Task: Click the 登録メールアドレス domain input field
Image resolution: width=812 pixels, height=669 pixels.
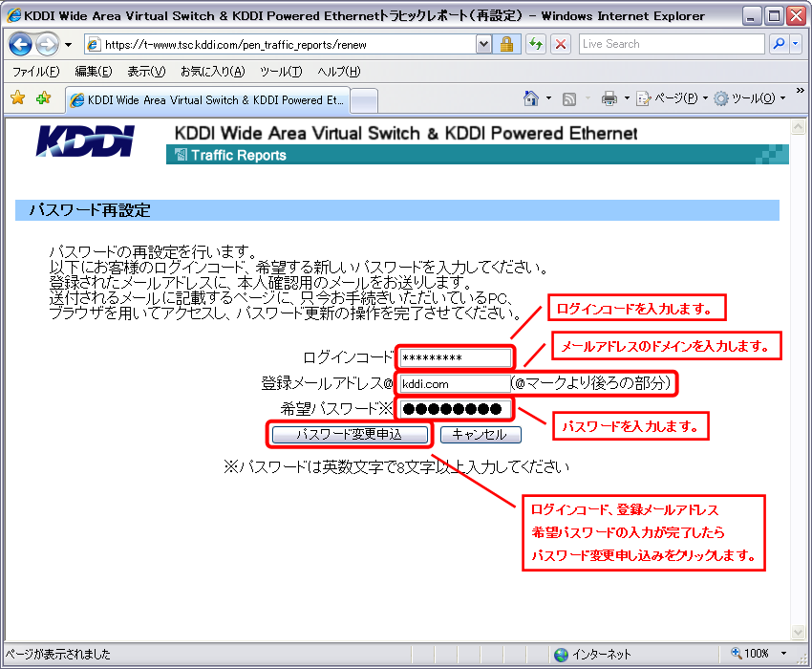Action: (455, 383)
